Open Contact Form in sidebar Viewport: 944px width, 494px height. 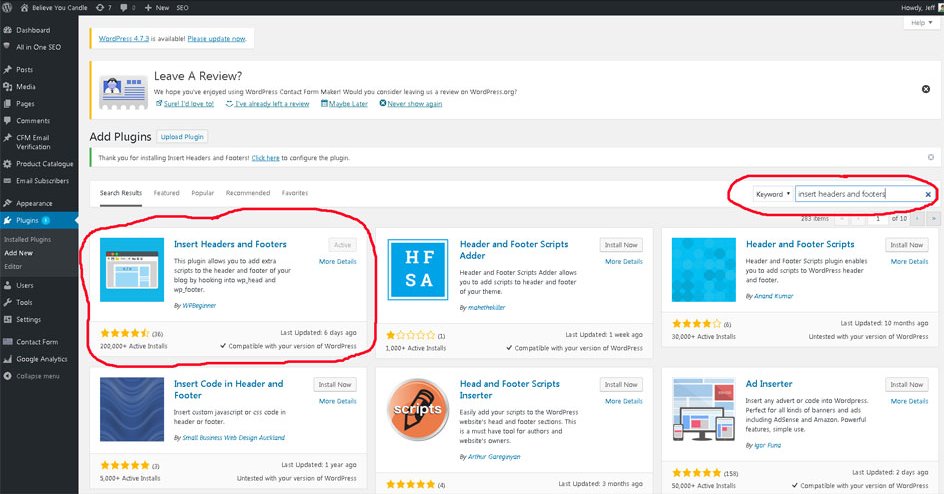[39, 342]
